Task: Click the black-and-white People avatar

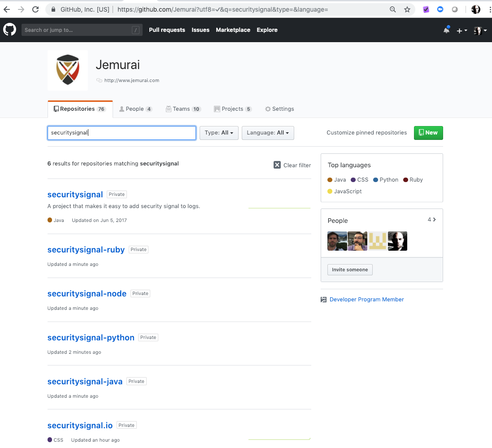Action: tap(397, 241)
